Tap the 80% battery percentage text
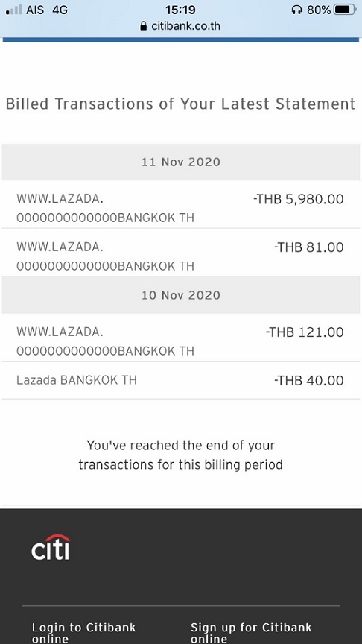362x644 pixels. (x=319, y=10)
